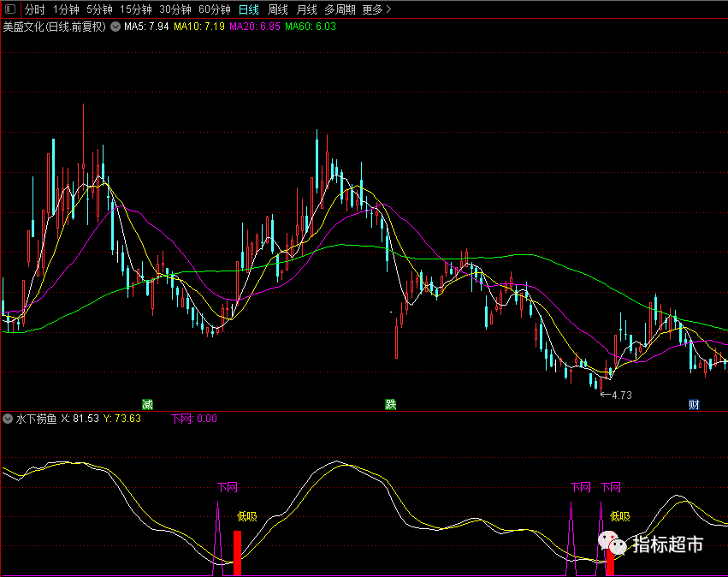Expand the 水下捞鱼 indicator dropdown
Image resolution: width=728 pixels, height=577 pixels.
[8, 419]
